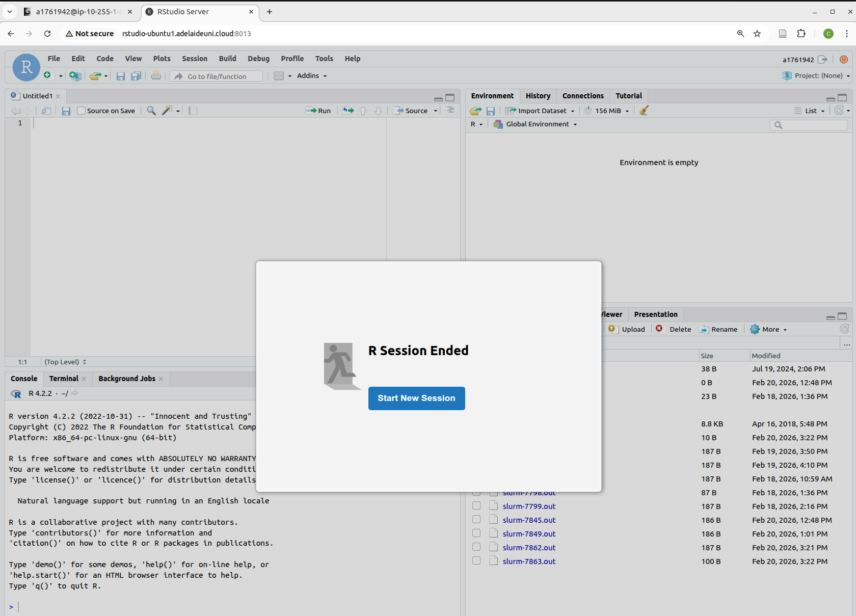Open browser extensions puzzle icon
Screen dimensions: 856x616
801,34
